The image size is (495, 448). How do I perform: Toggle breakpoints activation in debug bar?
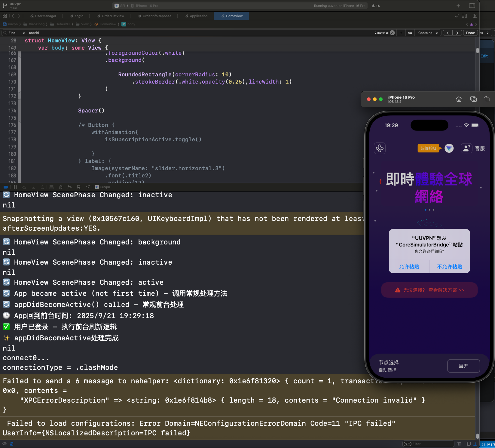coord(6,187)
